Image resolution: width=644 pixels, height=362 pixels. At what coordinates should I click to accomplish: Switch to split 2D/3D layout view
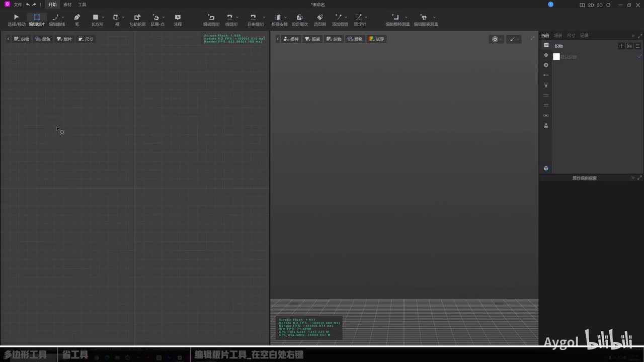click(x=582, y=5)
